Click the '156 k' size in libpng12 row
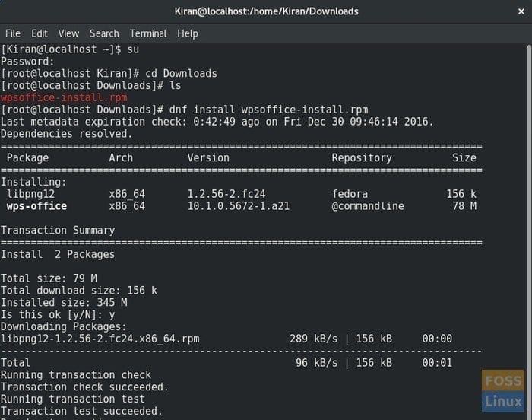 (461, 194)
